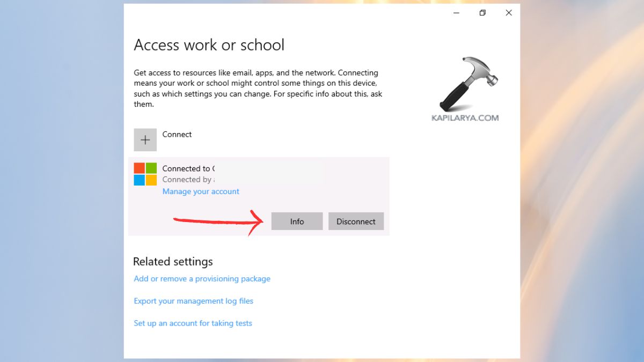Open Add or remove a provisioning package
Image resolution: width=644 pixels, height=362 pixels.
[x=202, y=278]
